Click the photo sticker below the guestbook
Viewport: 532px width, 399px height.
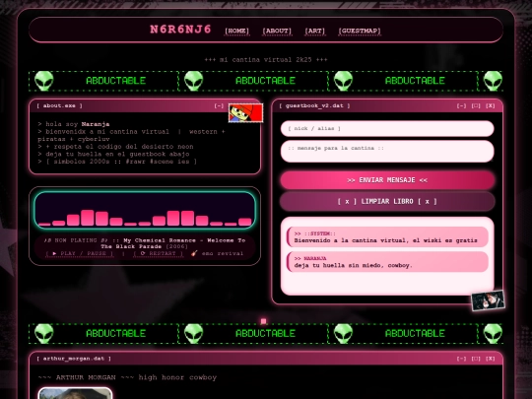coord(488,300)
